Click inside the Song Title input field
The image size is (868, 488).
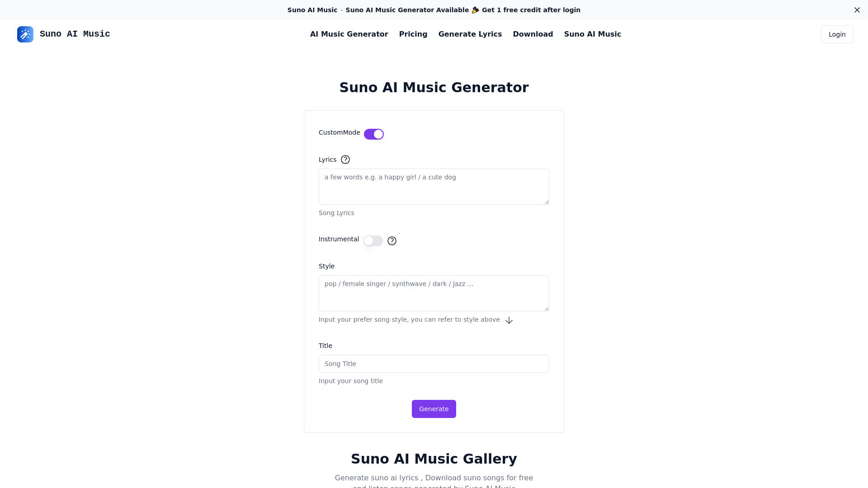(434, 363)
